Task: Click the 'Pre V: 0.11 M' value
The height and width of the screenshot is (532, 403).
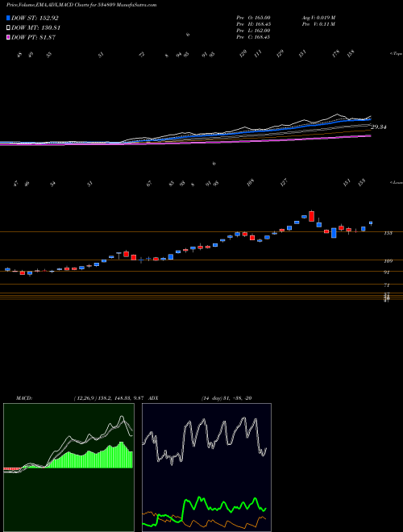Action: [318, 24]
